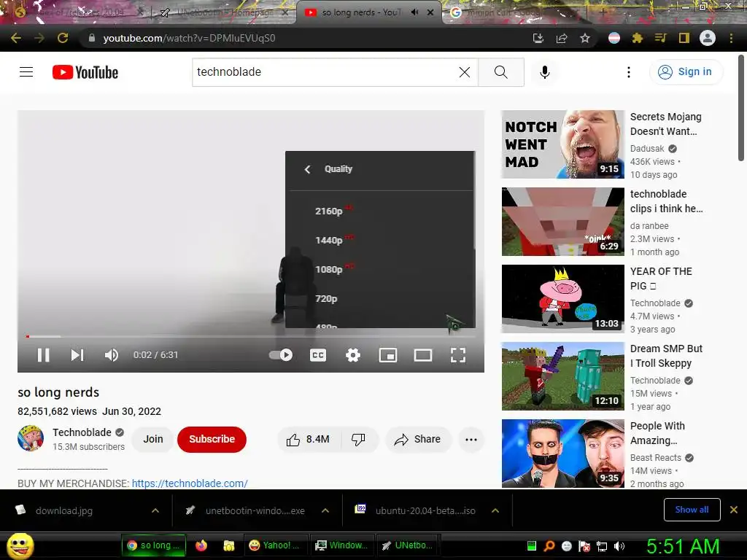This screenshot has width=747, height=560.
Task: Open browser profile avatar
Action: click(708, 38)
